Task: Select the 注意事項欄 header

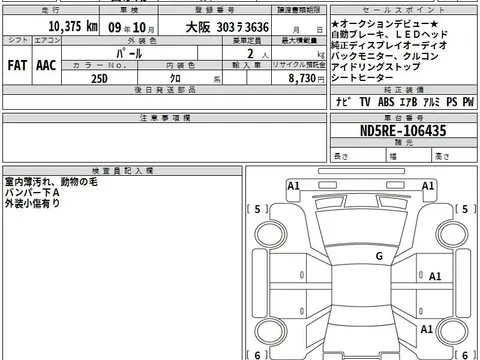Action: pyautogui.click(x=165, y=118)
